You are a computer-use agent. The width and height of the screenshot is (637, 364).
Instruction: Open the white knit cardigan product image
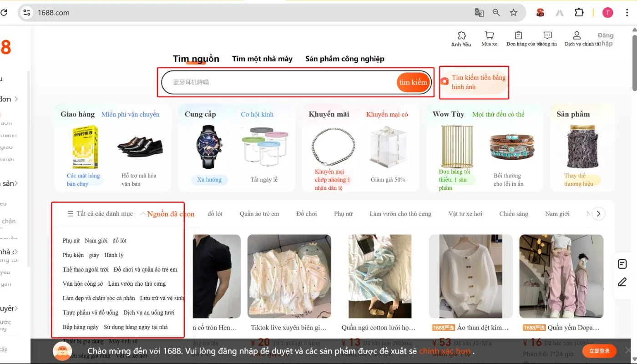tap(470, 276)
